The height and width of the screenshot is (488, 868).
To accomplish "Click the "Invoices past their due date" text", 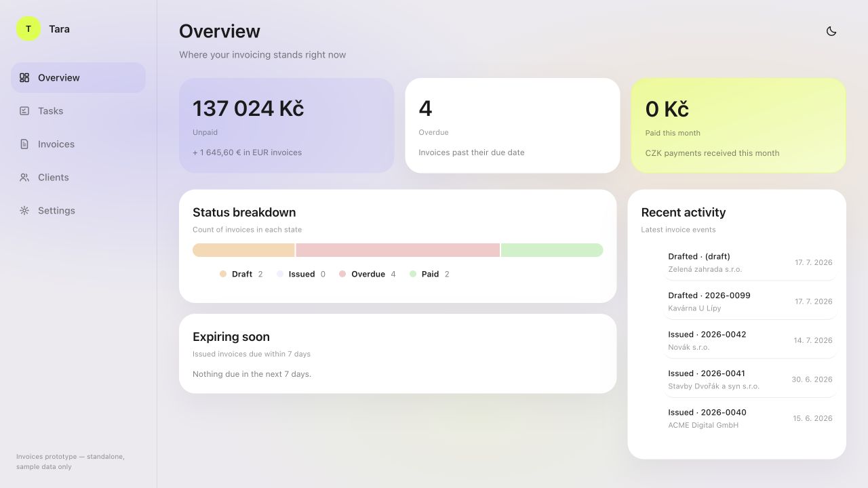I will click(x=472, y=152).
